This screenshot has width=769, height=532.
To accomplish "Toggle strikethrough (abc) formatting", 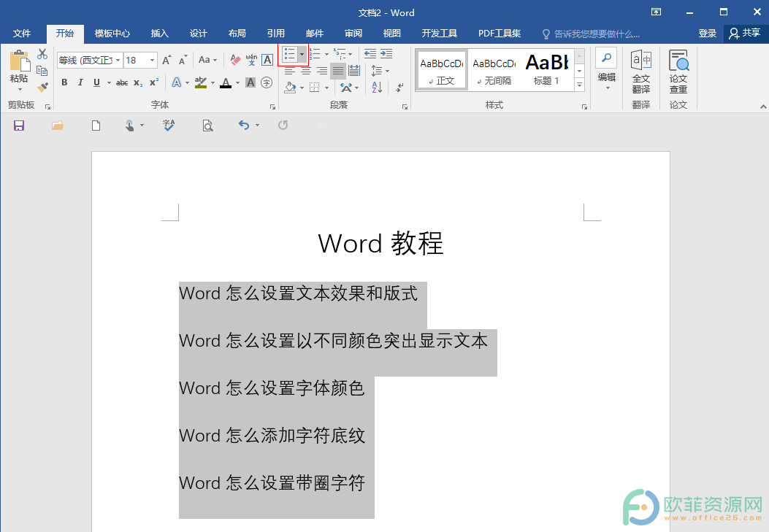I will (122, 82).
